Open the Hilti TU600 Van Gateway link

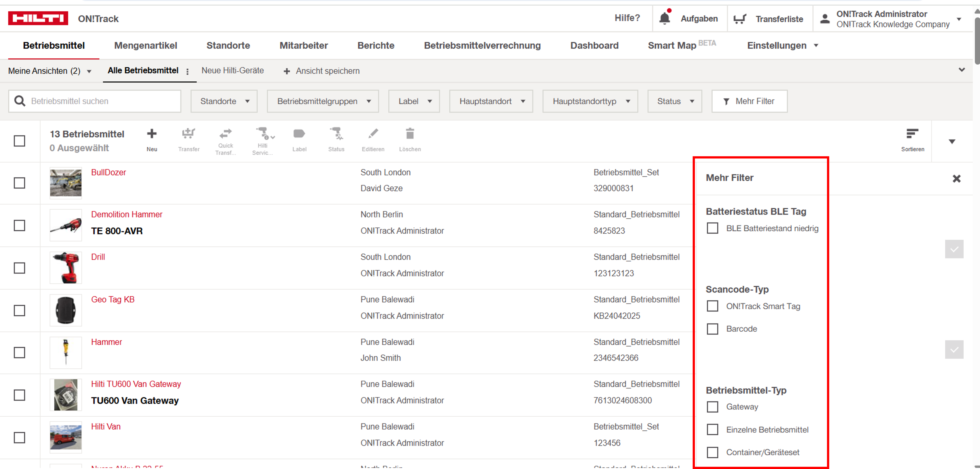(x=136, y=384)
